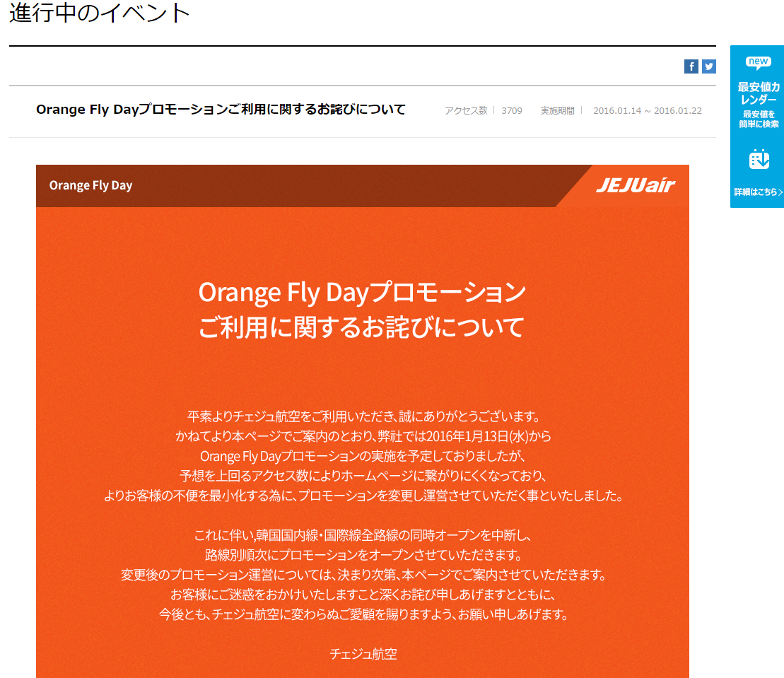Click the line starting 変更後のプロモーション運営
This screenshot has width=784, height=678.
[363, 575]
